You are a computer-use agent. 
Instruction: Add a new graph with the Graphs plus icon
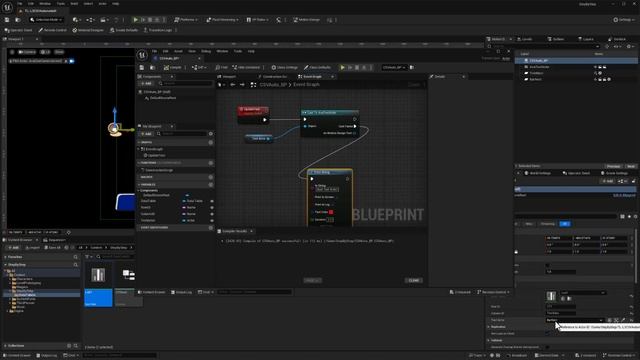coord(211,142)
